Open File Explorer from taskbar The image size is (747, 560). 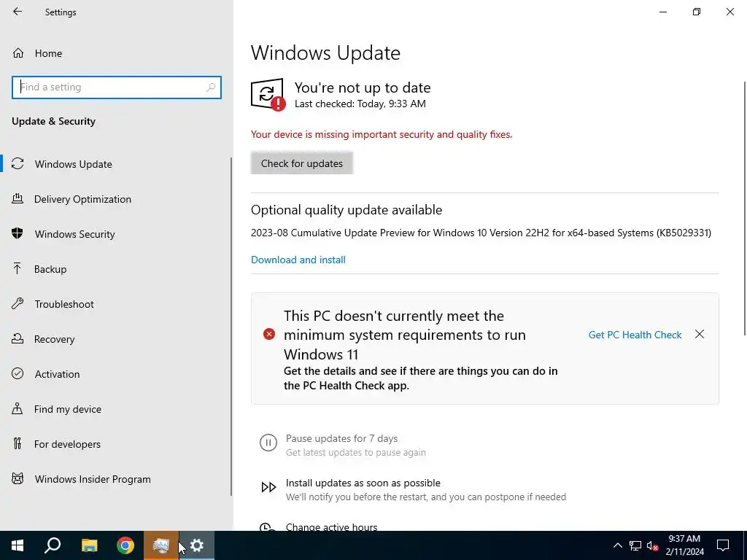(x=89, y=545)
